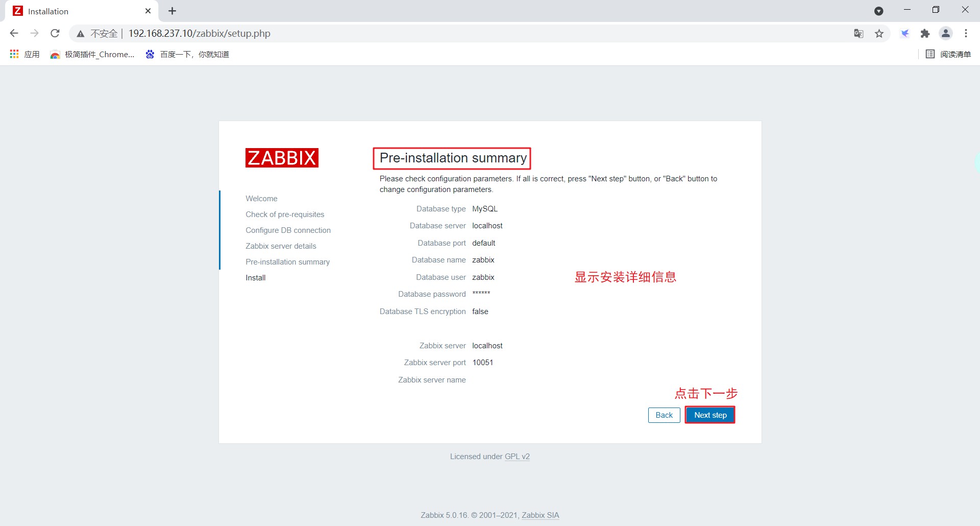Select the Pre-installation summary step
Screen dimensions: 980x526
tap(287, 262)
